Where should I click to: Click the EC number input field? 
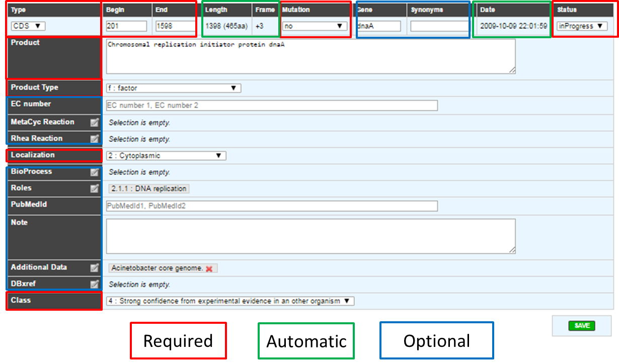click(x=272, y=106)
